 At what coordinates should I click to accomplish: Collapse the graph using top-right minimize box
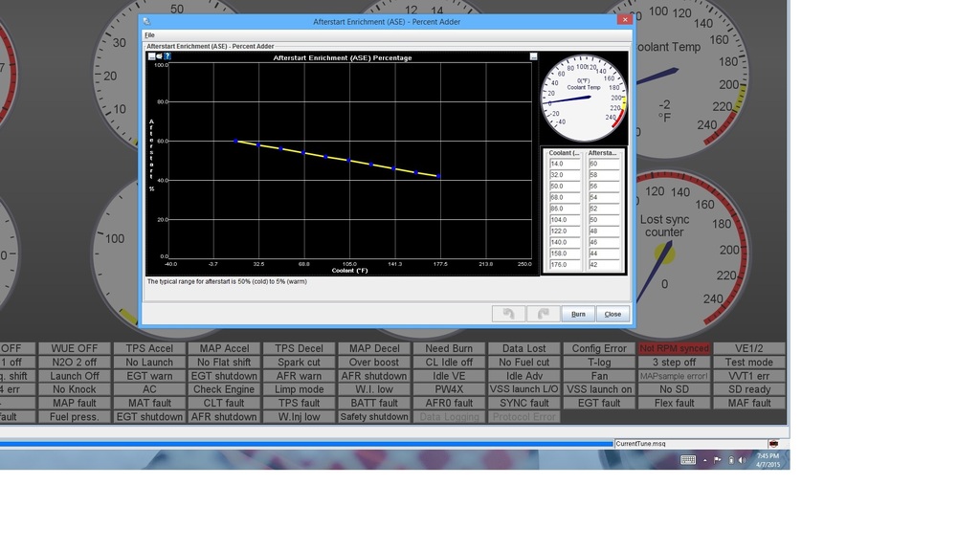click(534, 56)
